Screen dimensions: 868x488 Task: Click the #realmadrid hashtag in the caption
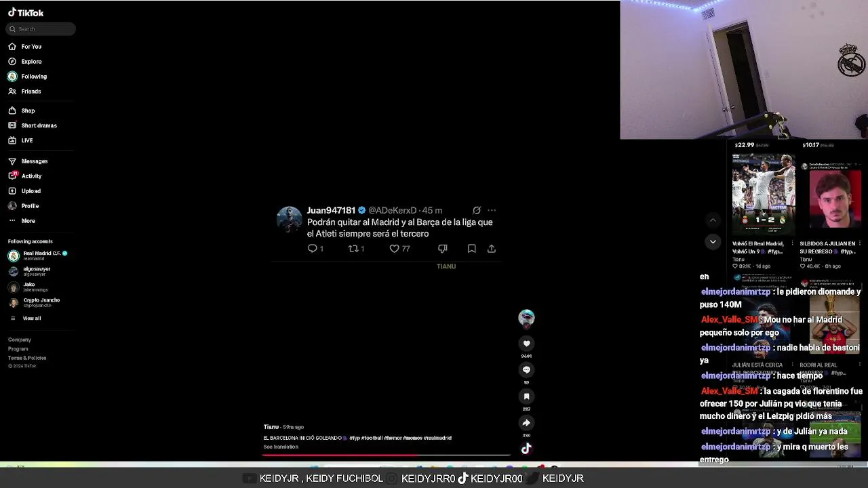pyautogui.click(x=437, y=439)
